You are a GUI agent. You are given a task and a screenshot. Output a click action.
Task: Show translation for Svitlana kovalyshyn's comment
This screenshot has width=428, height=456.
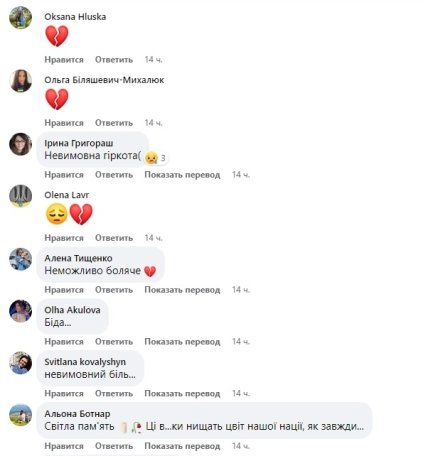(182, 393)
